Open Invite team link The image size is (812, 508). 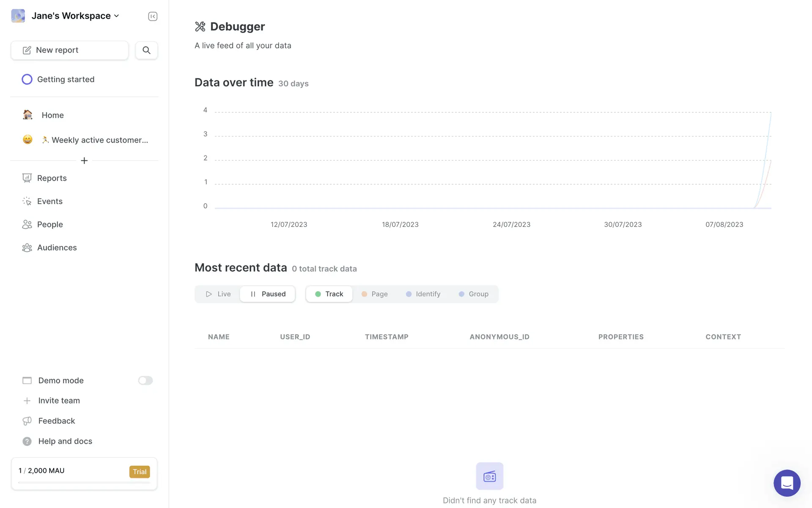pyautogui.click(x=59, y=400)
